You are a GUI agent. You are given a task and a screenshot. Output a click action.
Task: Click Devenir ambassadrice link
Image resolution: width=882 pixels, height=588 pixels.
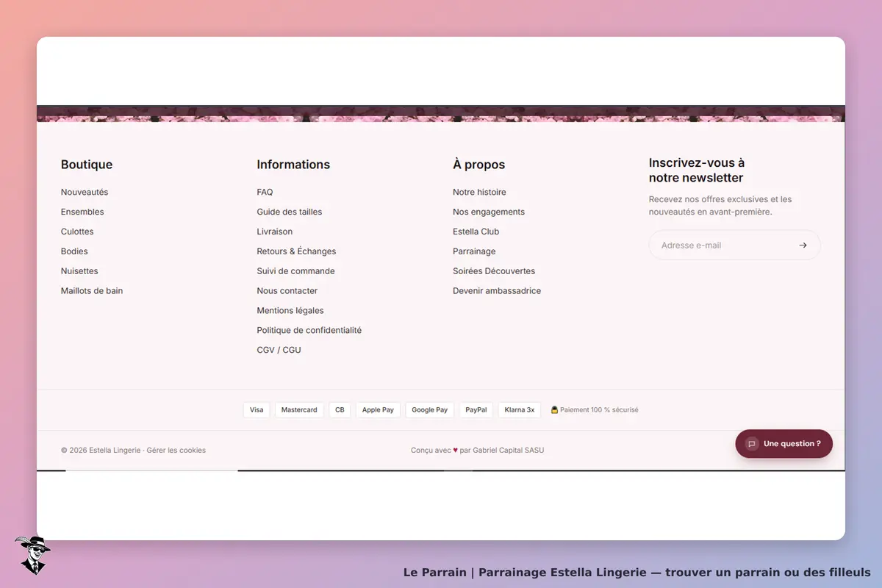(497, 291)
